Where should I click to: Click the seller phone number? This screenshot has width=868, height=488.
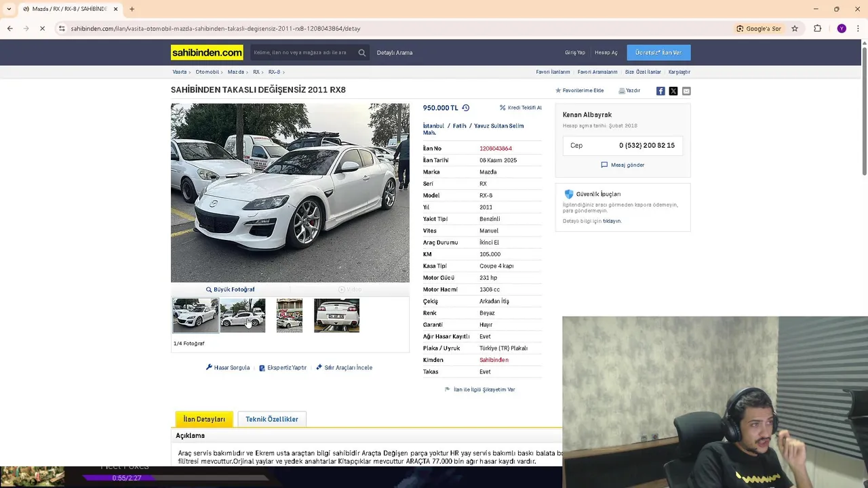tap(647, 146)
